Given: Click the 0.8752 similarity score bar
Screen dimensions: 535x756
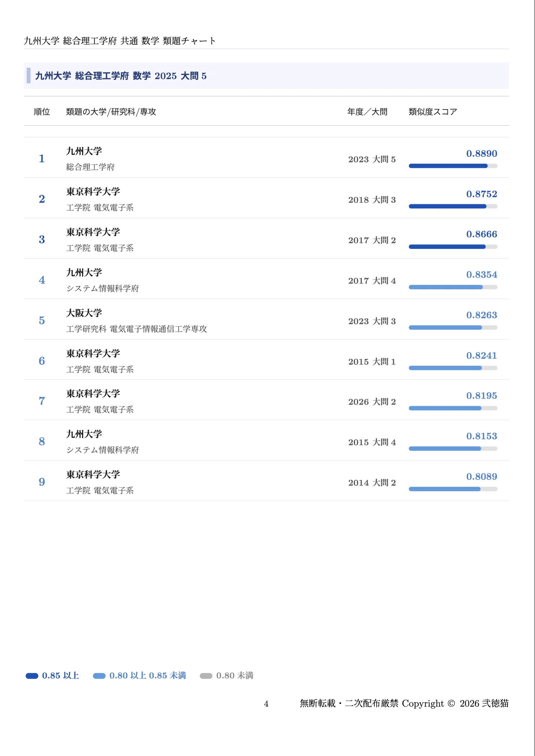Looking at the screenshot, I should [453, 206].
